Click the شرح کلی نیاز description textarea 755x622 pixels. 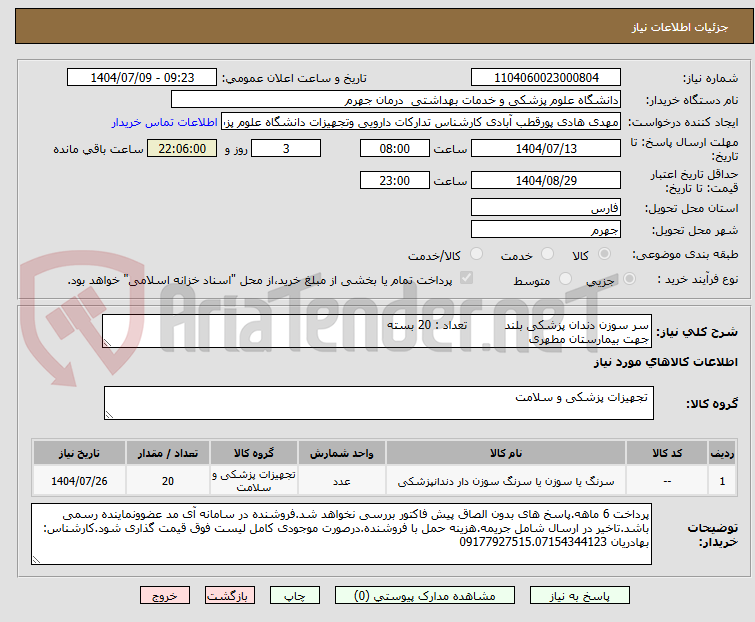point(377,331)
